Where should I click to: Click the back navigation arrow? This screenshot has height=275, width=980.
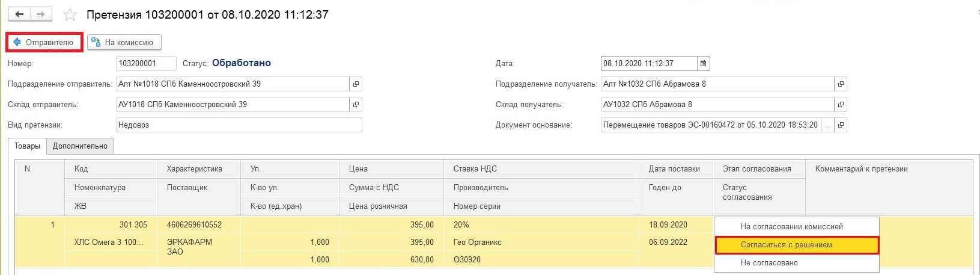click(x=19, y=14)
